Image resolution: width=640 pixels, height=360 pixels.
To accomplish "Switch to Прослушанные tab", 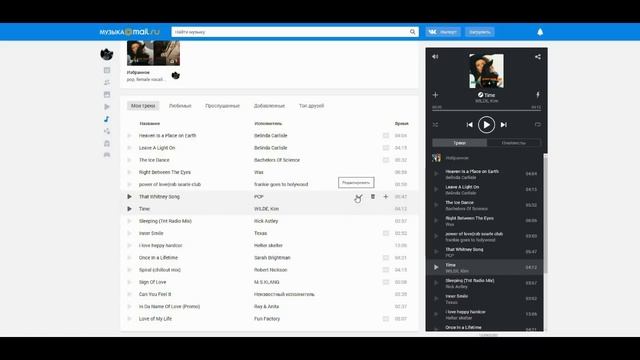I will pos(222,106).
